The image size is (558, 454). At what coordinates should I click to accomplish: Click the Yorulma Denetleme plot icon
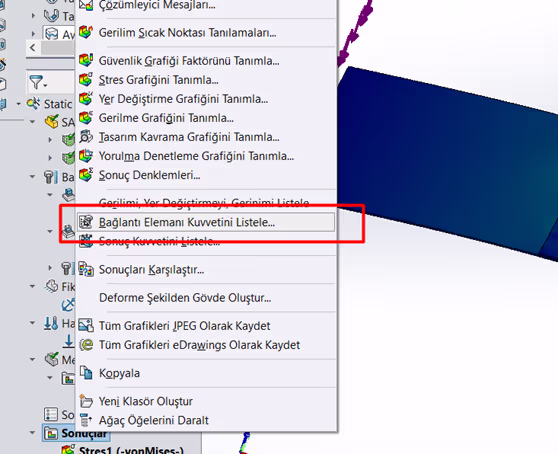(x=86, y=155)
